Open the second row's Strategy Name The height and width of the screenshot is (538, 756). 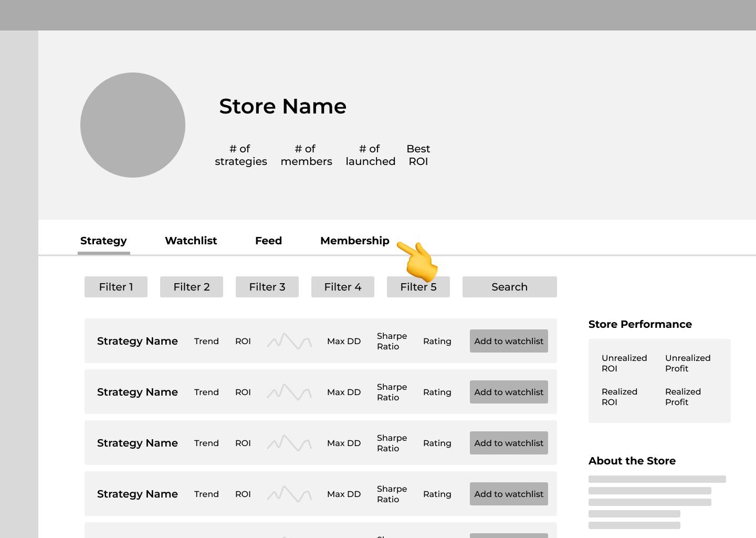138,392
